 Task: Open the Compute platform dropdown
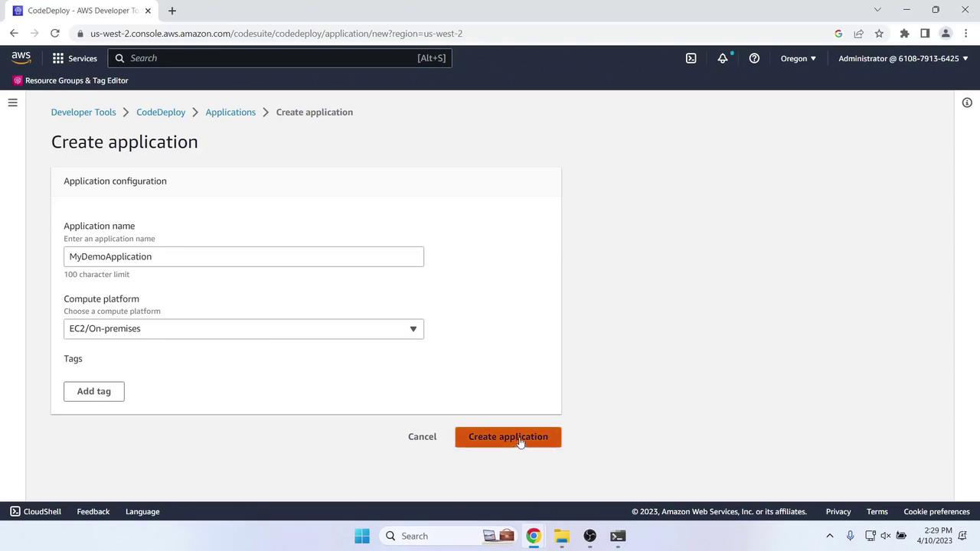[243, 329]
